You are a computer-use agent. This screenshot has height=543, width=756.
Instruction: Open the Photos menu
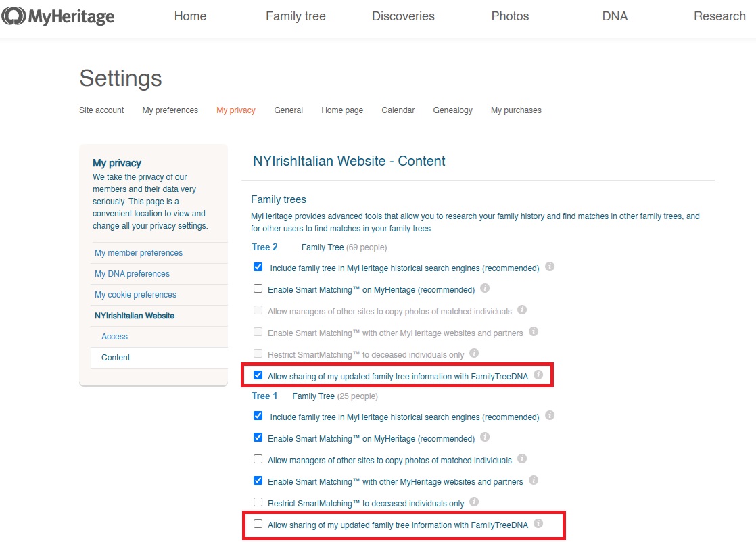pyautogui.click(x=510, y=16)
